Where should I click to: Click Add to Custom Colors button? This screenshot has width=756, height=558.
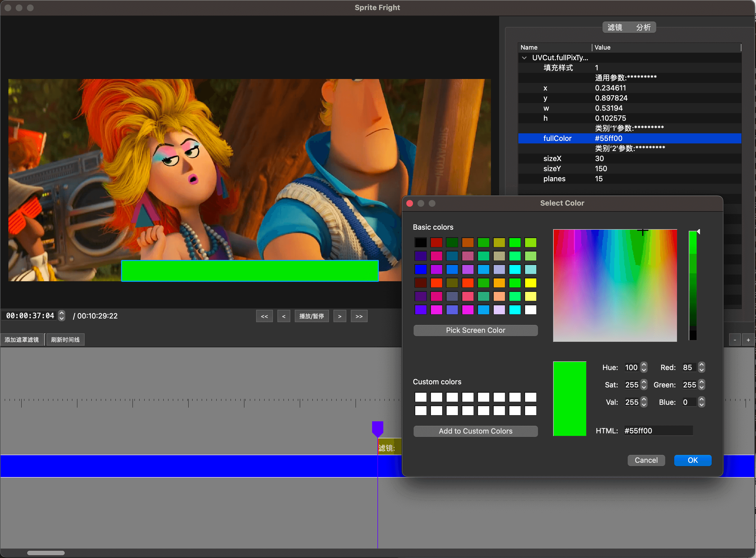(x=475, y=431)
